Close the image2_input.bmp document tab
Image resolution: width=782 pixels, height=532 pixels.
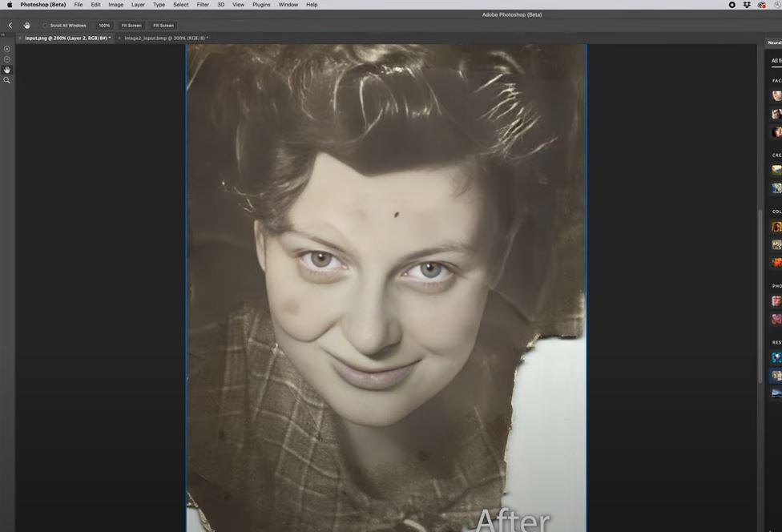click(119, 38)
